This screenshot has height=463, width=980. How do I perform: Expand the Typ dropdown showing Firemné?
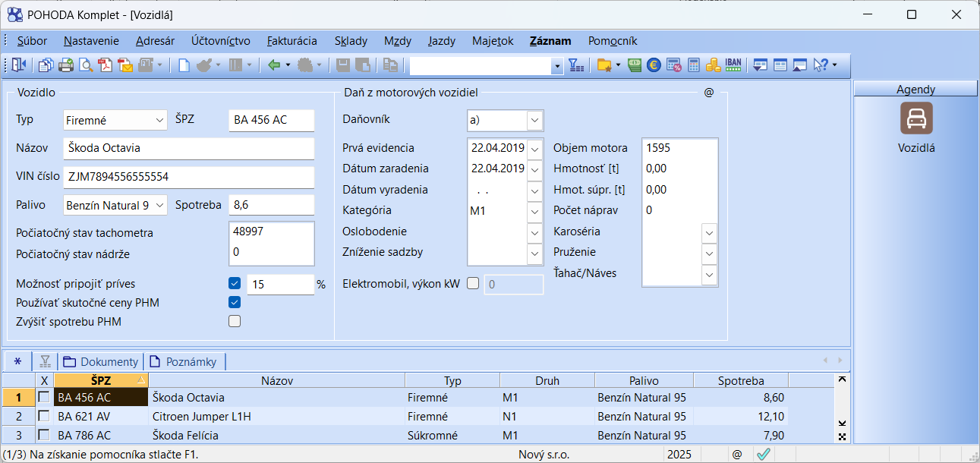159,120
